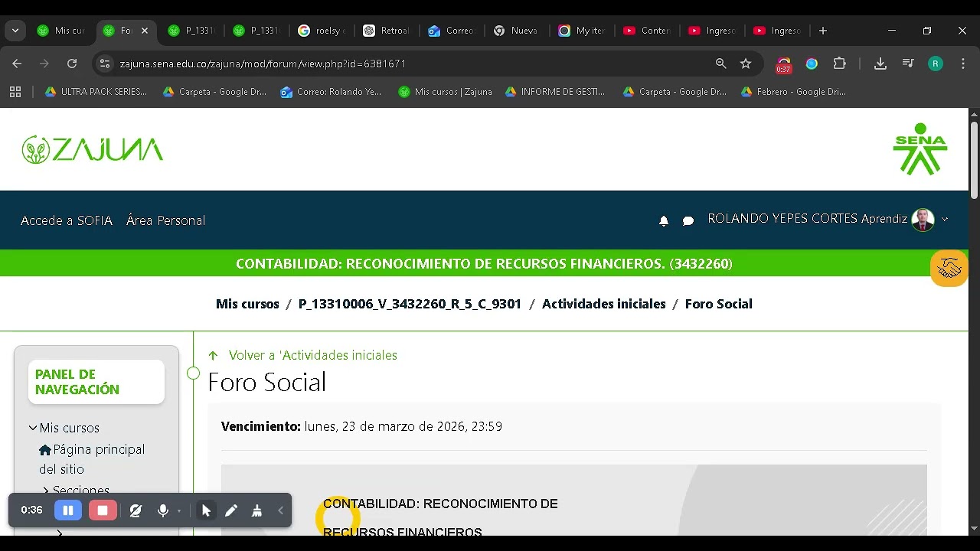Click the green course title banner
Screen dimensions: 980x551
coord(484,263)
